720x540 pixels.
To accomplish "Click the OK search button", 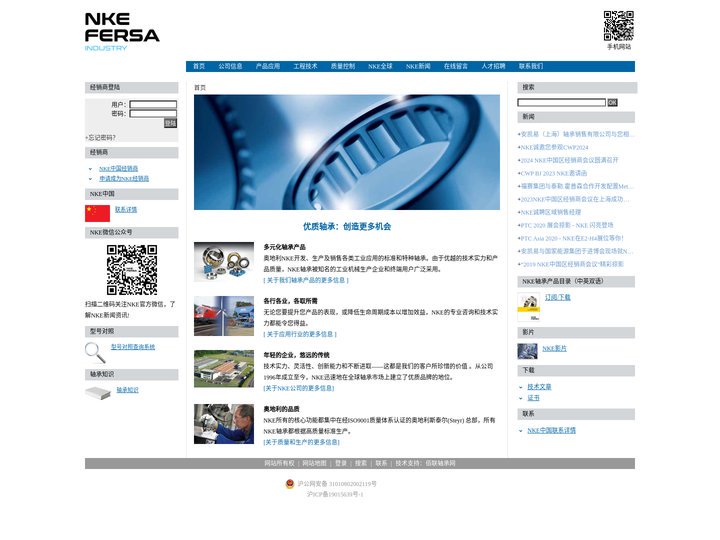I will coord(612,102).
